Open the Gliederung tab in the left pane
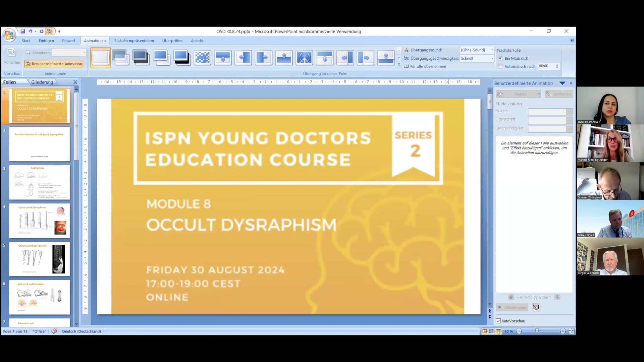The height and width of the screenshot is (362, 644). (42, 82)
